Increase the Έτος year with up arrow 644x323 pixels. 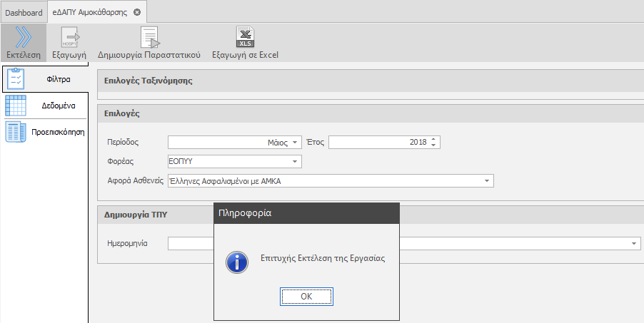[434, 140]
